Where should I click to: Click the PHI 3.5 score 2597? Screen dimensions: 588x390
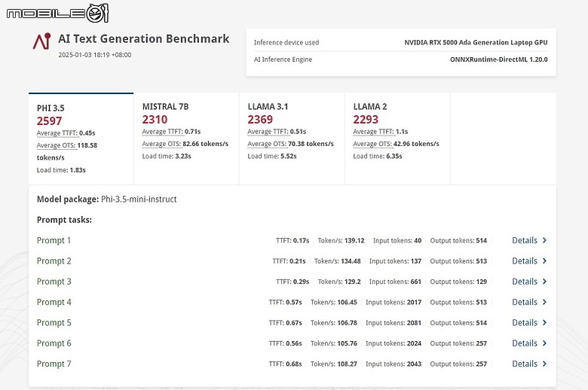pyautogui.click(x=49, y=121)
